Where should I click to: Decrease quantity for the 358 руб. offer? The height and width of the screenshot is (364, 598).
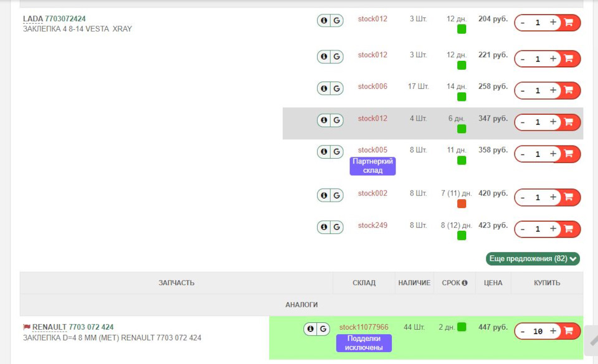[x=523, y=154]
